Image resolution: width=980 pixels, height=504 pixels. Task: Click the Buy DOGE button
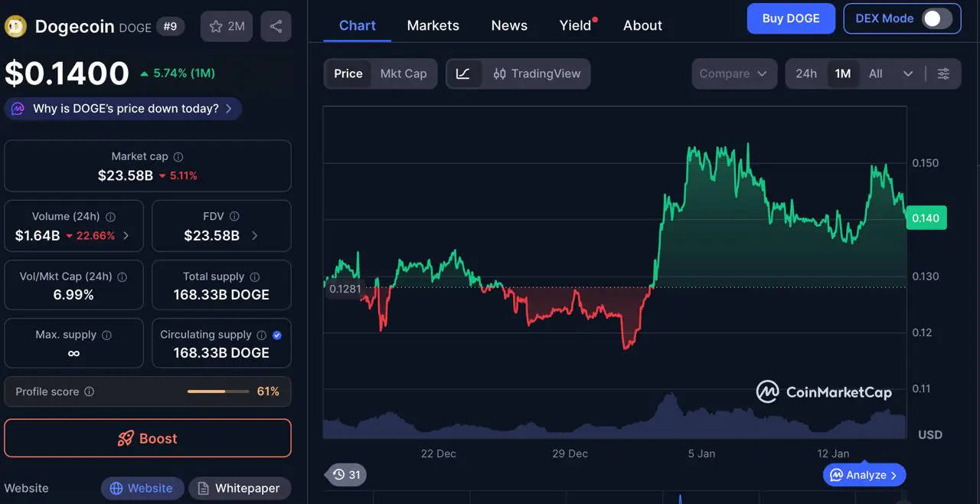791,18
